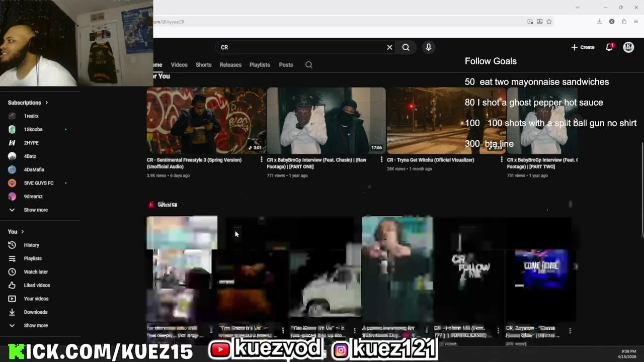
Task: Open options menu for Sentimental Freestyle 3
Action: [x=262, y=160]
